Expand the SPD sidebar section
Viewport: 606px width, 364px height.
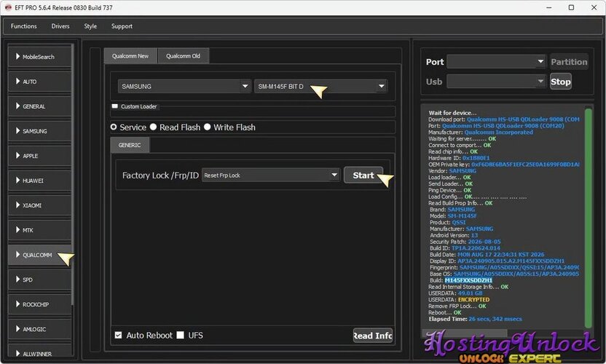(39, 280)
